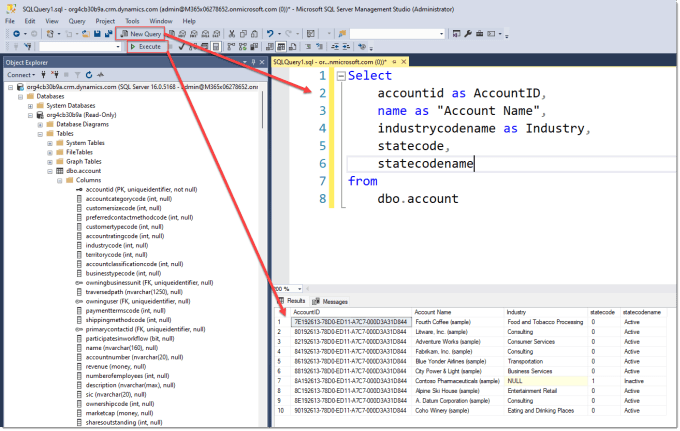Screen dimensions: 680x431
Task: Select the org4cb30b9a (Read-Only) database node
Action: pos(81,115)
